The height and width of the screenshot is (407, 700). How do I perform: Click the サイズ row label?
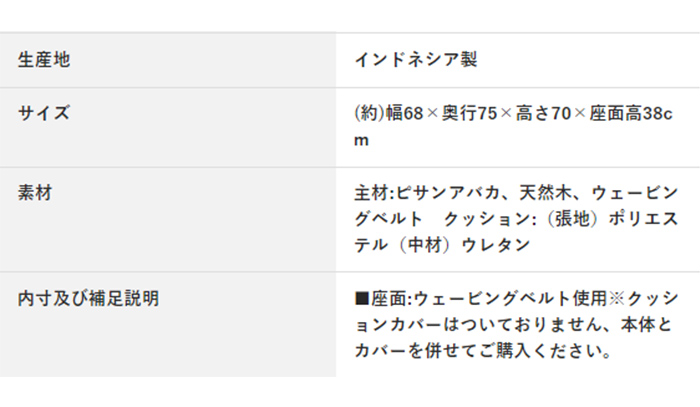44,113
